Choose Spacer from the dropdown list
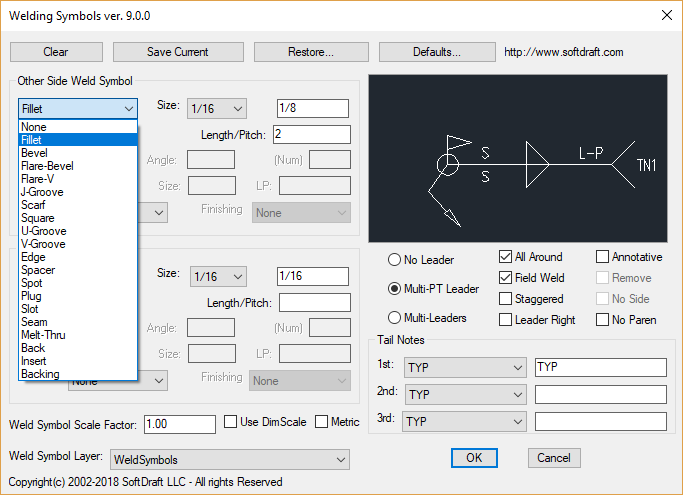This screenshot has height=495, width=683. pyautogui.click(x=78, y=270)
